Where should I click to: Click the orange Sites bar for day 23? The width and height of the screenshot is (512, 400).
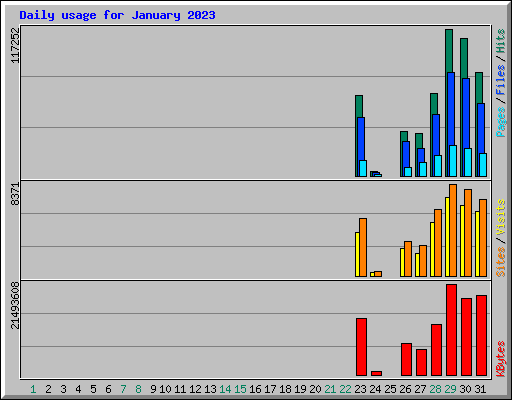point(363,247)
